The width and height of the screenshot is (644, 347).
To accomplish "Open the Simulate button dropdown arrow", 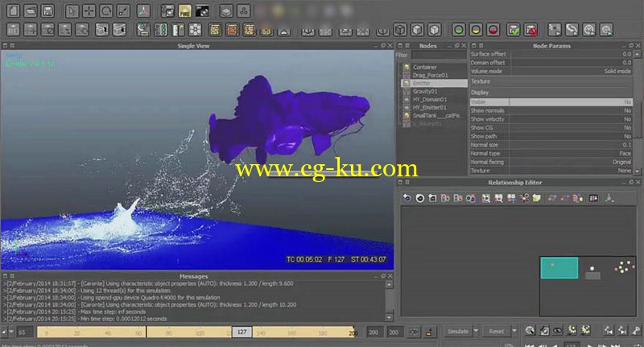I will [476, 332].
